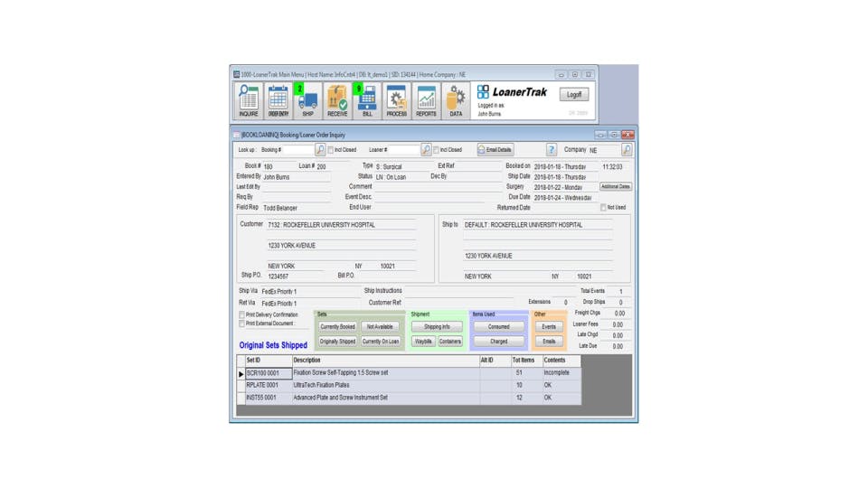Click the LoanerTrak logo
This screenshot has height=488, width=868.
(512, 92)
